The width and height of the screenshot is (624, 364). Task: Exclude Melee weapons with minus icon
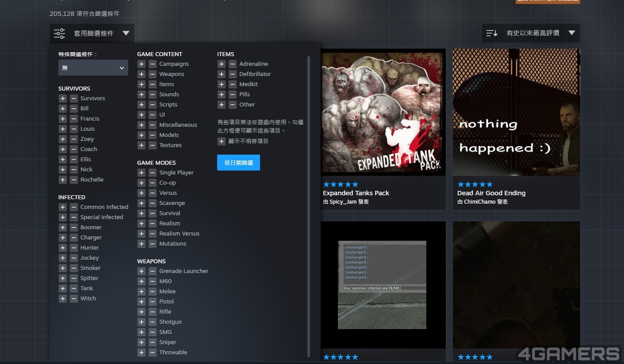click(152, 292)
